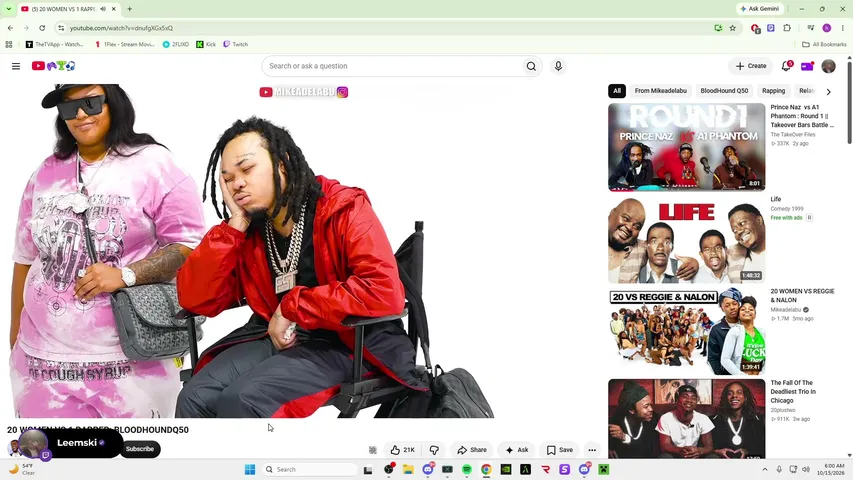
Task: Open Chrome's three-dot menu
Action: [843, 28]
